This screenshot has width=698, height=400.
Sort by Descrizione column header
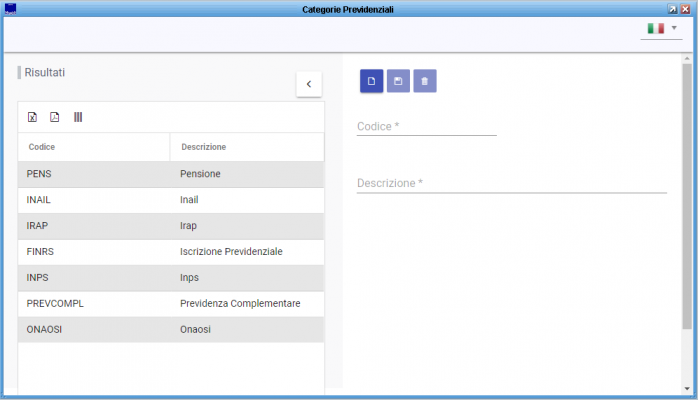coord(247,147)
